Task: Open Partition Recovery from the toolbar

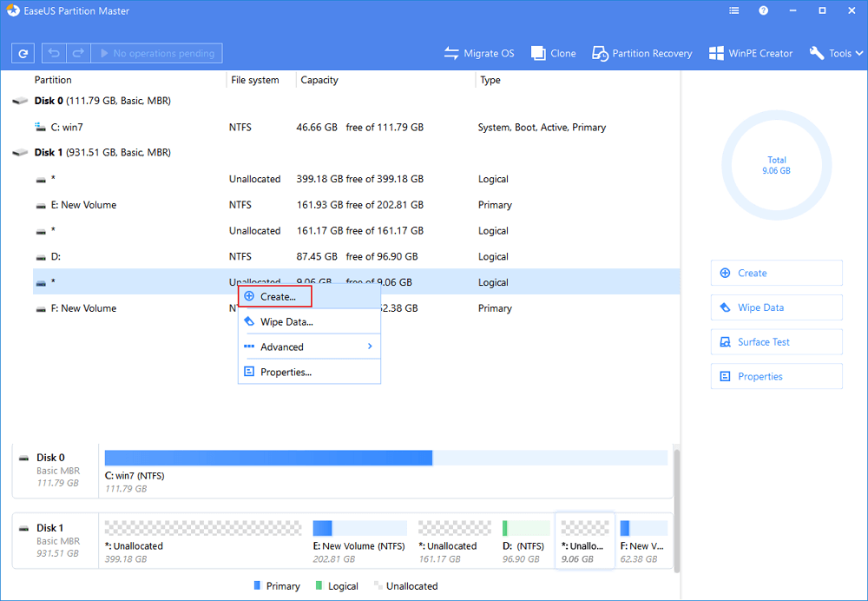Action: (x=642, y=54)
